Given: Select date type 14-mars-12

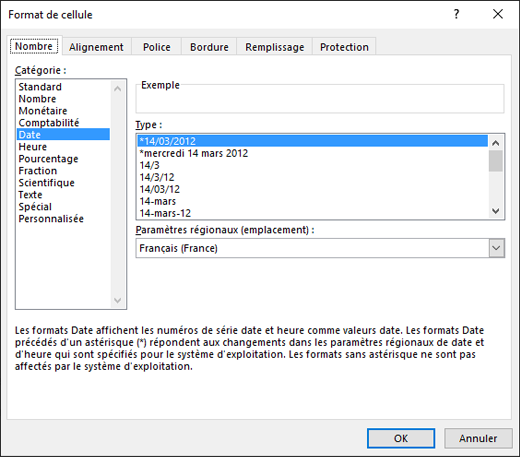Looking at the screenshot, I should [x=312, y=213].
